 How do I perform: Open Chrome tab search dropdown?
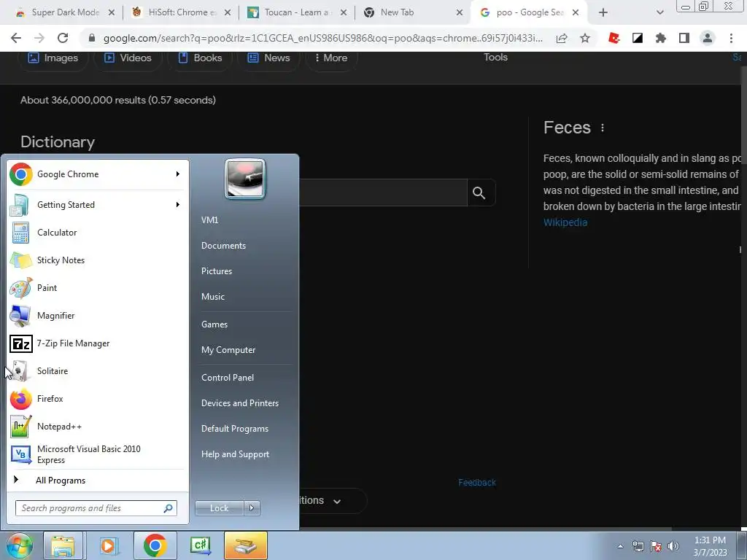click(659, 13)
